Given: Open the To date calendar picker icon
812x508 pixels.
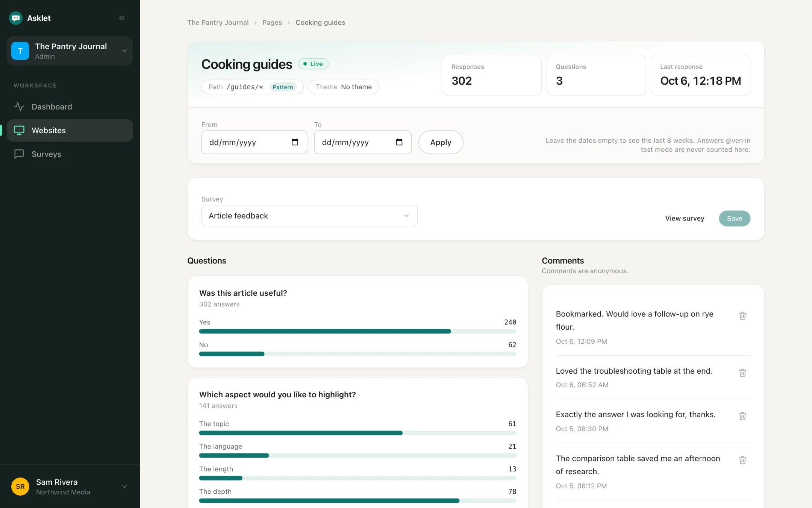Looking at the screenshot, I should click(399, 142).
